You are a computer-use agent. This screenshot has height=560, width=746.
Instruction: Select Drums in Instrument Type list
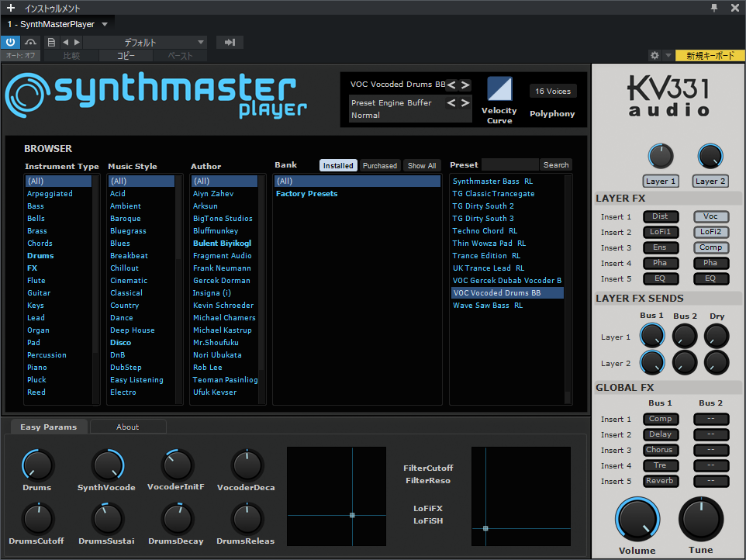pyautogui.click(x=40, y=255)
